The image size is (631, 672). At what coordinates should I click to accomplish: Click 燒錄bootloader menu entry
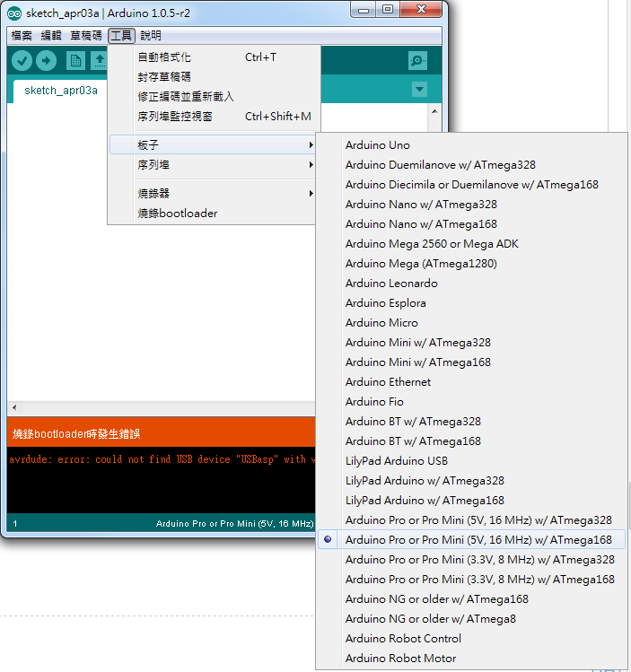click(x=177, y=214)
